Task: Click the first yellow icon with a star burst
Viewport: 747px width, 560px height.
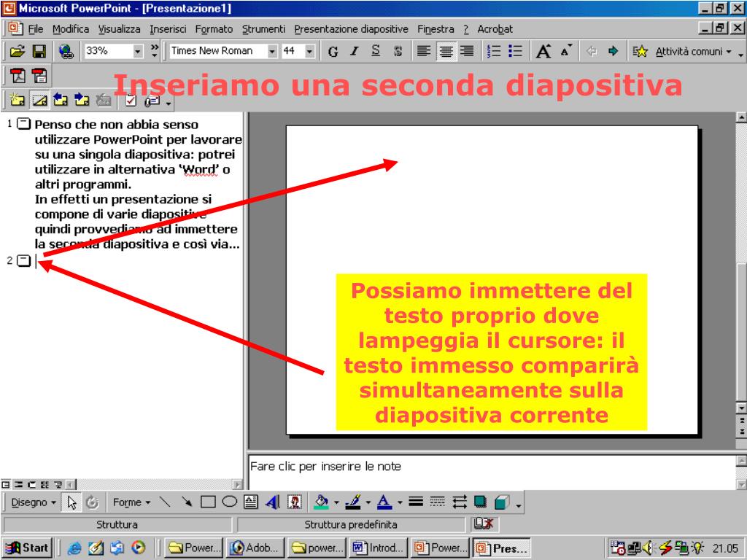Action: click(x=18, y=100)
